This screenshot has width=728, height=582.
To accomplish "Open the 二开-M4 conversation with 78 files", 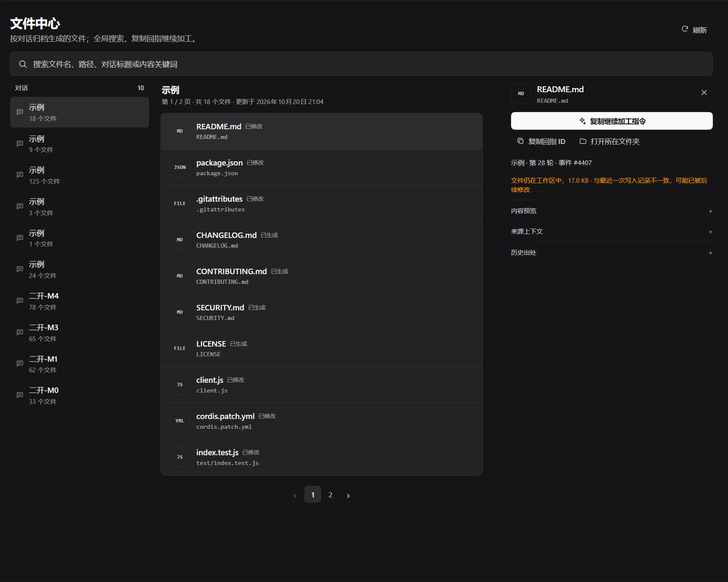I will (80, 301).
